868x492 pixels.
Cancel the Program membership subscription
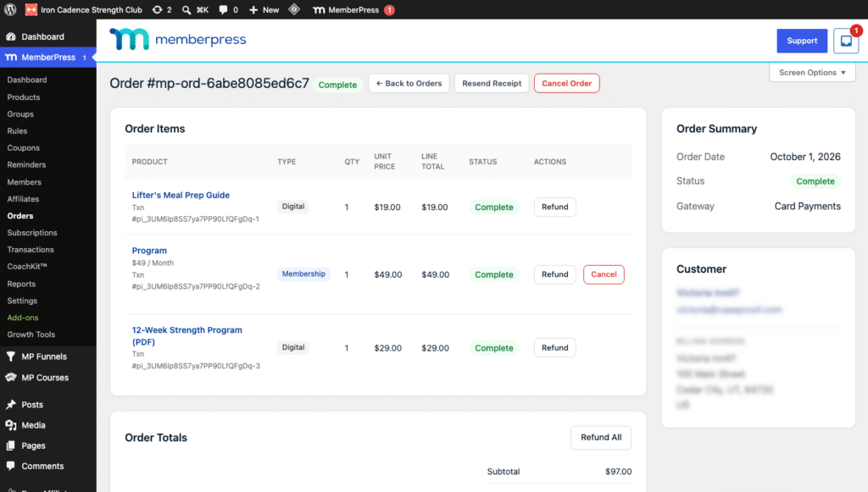[x=604, y=274]
